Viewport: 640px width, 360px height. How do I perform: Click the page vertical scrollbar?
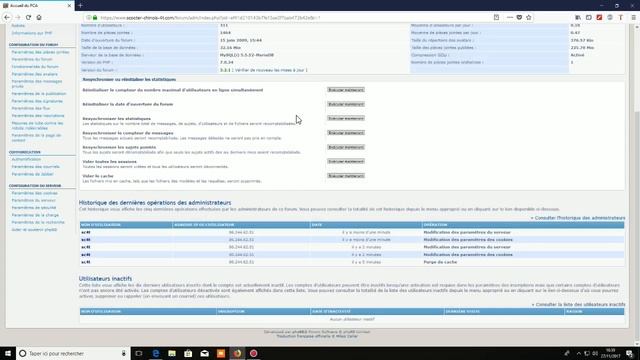[x=637, y=184]
